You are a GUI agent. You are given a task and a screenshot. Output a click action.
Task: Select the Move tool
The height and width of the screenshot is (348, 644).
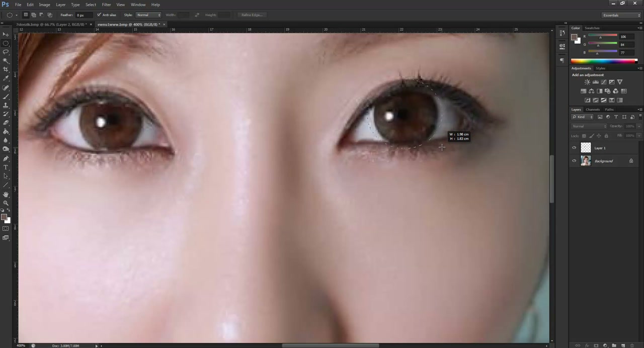(6, 34)
